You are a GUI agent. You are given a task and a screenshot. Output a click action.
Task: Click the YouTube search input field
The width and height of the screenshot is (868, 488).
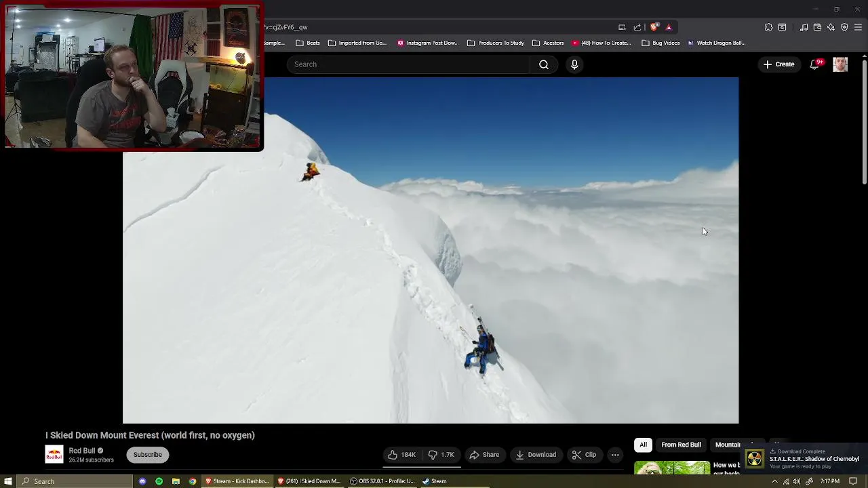coord(409,64)
